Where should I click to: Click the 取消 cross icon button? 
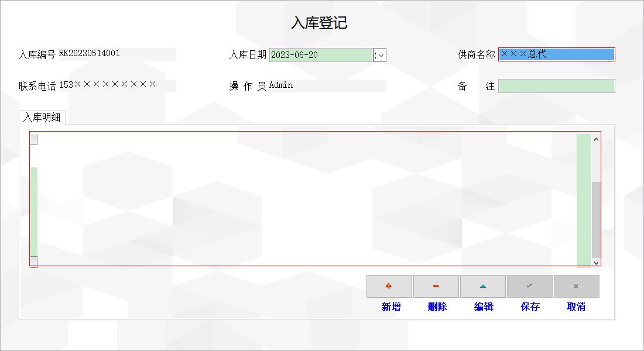click(576, 286)
